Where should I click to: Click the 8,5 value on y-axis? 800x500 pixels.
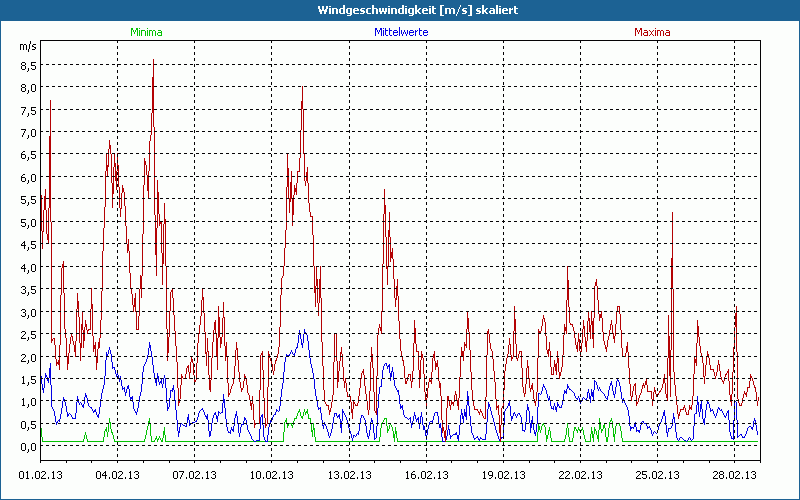pyautogui.click(x=28, y=65)
